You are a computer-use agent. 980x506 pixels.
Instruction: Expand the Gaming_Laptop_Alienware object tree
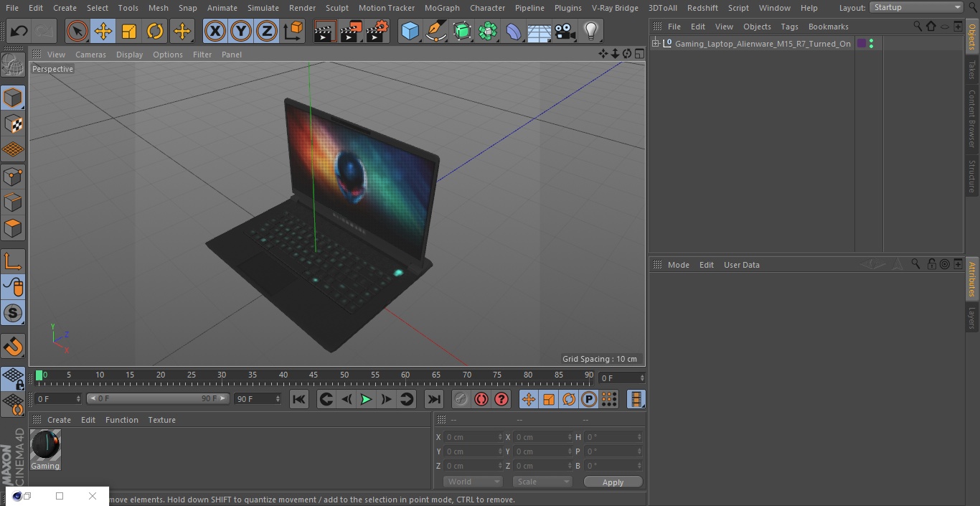click(x=655, y=44)
